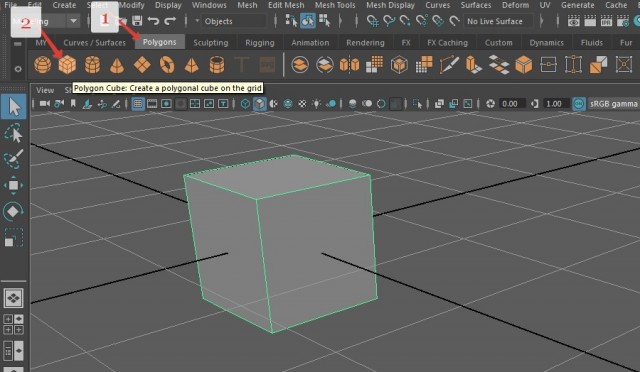The height and width of the screenshot is (372, 640).
Task: Activate the Lasso select tool
Action: [x=13, y=134]
